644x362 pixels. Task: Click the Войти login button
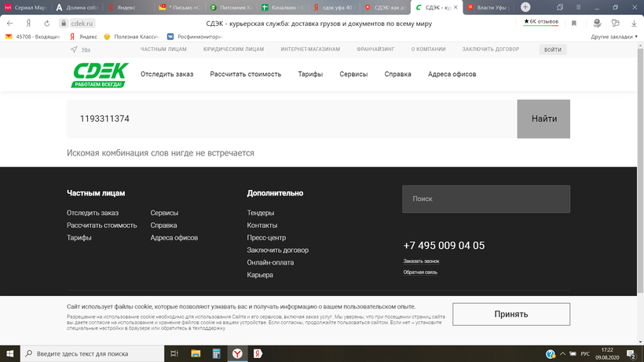(553, 49)
